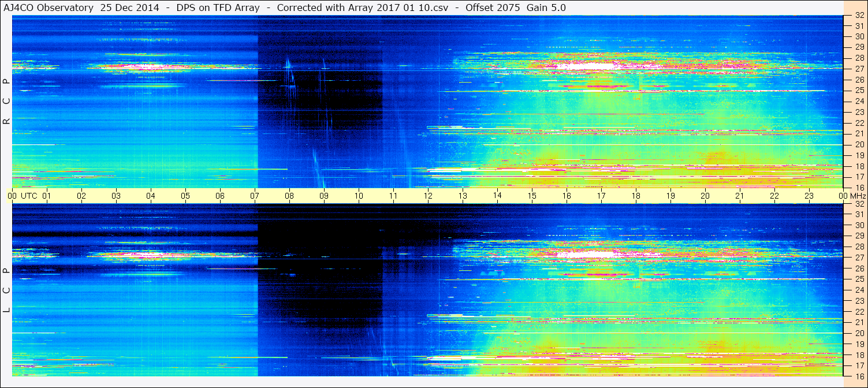Viewport: 868px width, 388px height.
Task: Click the 20 UTC hour label
Action: 705,196
